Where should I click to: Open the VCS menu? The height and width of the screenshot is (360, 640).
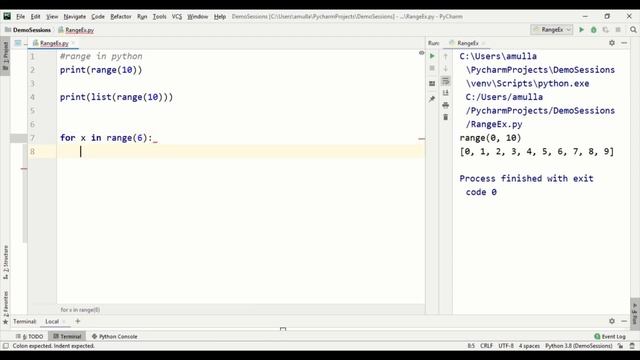(177, 17)
